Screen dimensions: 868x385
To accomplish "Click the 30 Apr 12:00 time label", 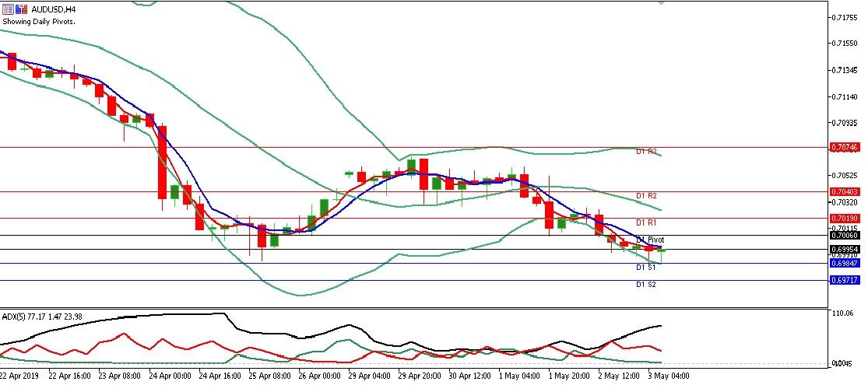I will pos(469,376).
